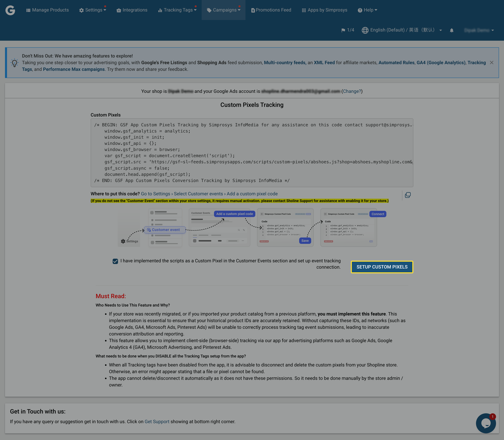This screenshot has height=440, width=504.
Task: Click the lightbulb tip icon in banner
Action: click(x=14, y=63)
